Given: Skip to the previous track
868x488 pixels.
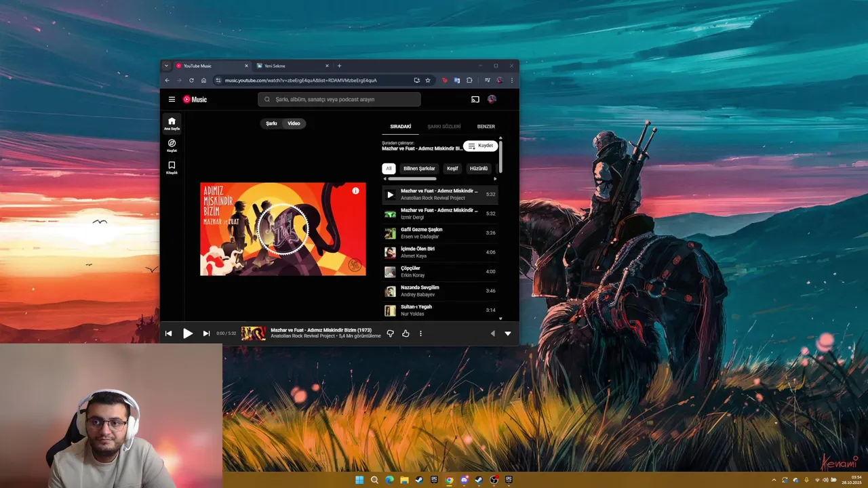Looking at the screenshot, I should pyautogui.click(x=168, y=333).
